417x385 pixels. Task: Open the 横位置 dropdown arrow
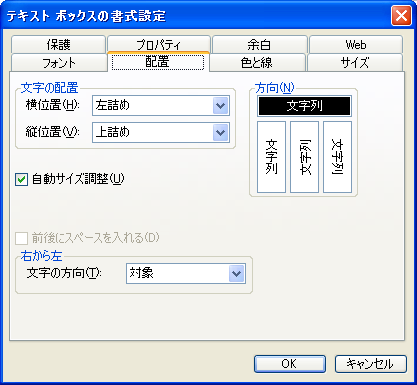pos(220,106)
